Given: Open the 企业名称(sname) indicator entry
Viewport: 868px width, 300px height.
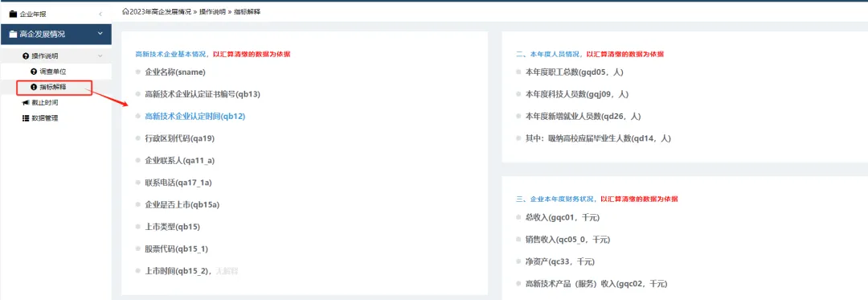Looking at the screenshot, I should (175, 72).
